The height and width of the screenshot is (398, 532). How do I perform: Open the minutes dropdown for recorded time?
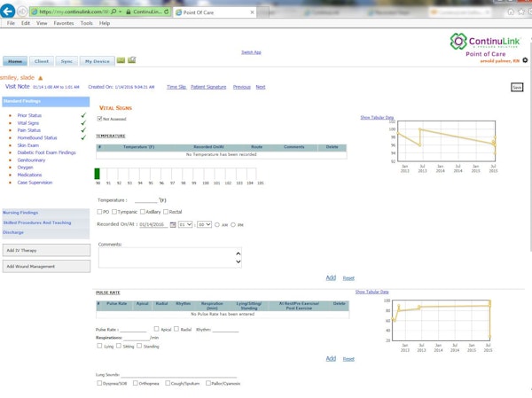coord(203,225)
